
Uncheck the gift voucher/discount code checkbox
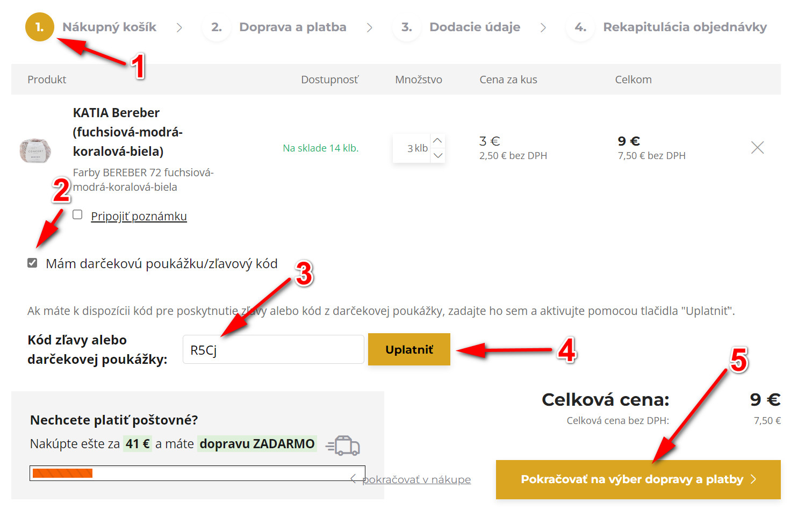(x=33, y=263)
